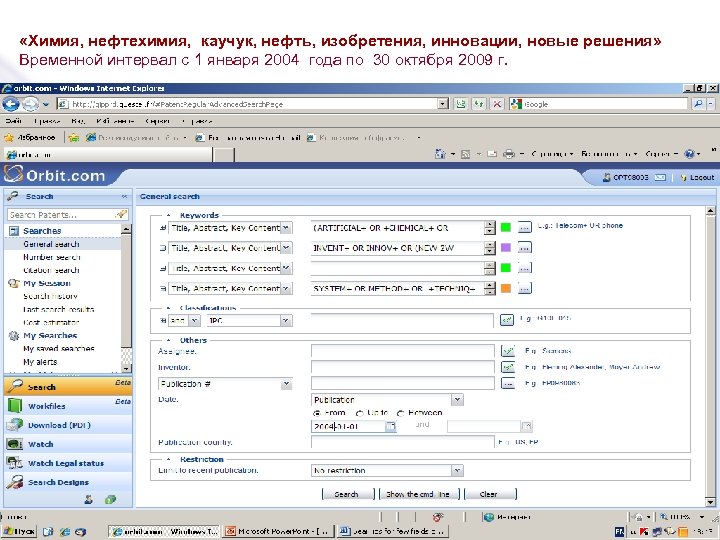Click the purple swatch of second keyword row
The width and height of the screenshot is (720, 540).
pyautogui.click(x=506, y=248)
